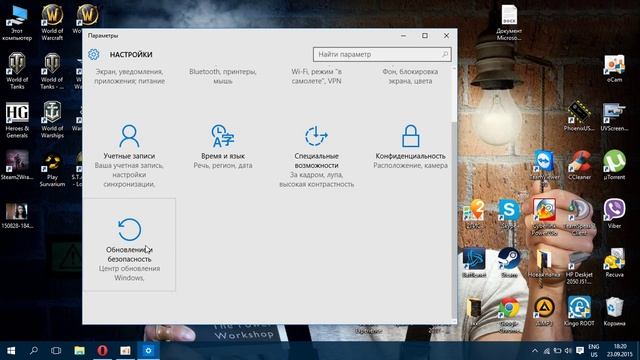
Task: Maximize the Параметры window
Action: coord(425,36)
